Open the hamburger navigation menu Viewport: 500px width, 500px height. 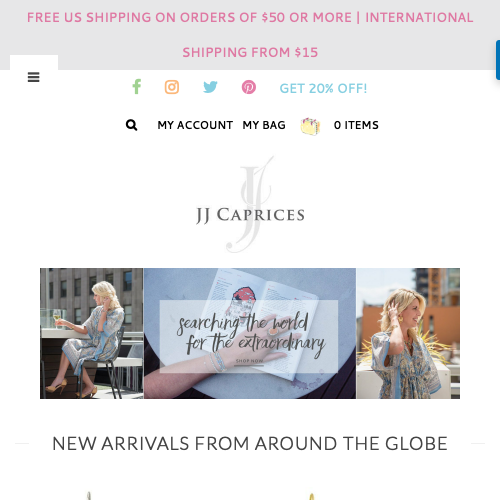34,77
